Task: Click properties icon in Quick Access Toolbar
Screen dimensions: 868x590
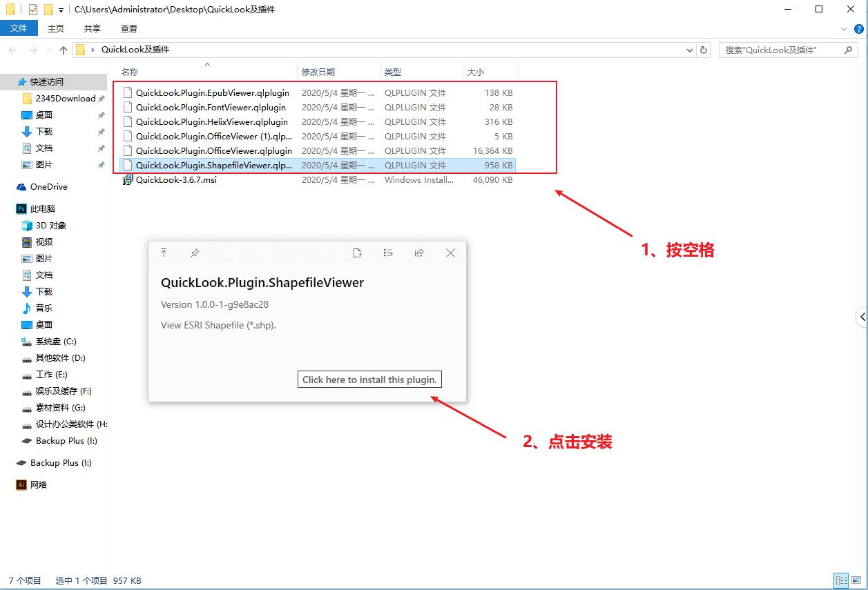Action: coord(33,10)
